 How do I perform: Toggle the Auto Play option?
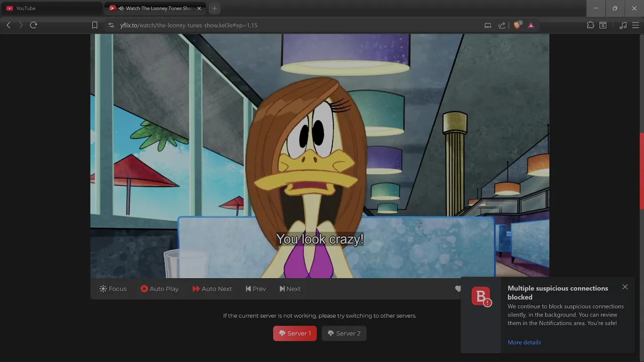coord(159,289)
